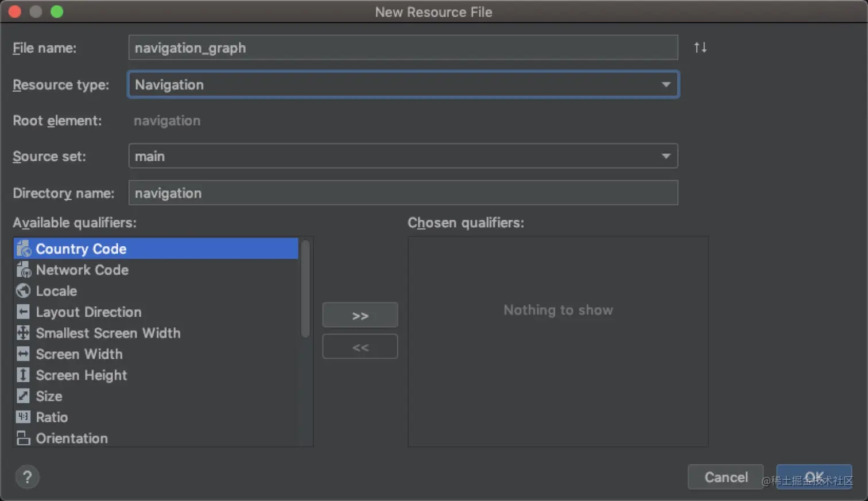This screenshot has height=501, width=868.
Task: Click the Locale globe icon
Action: coord(24,291)
